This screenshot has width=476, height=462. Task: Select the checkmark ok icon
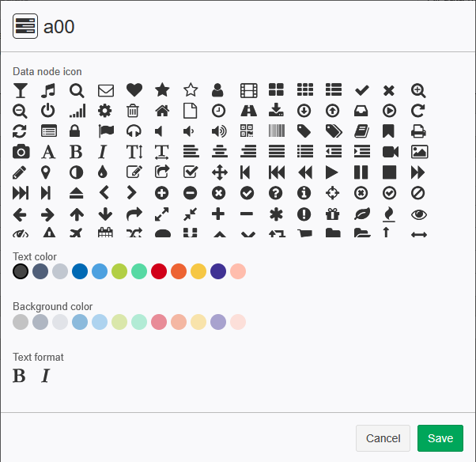pyautogui.click(x=362, y=90)
